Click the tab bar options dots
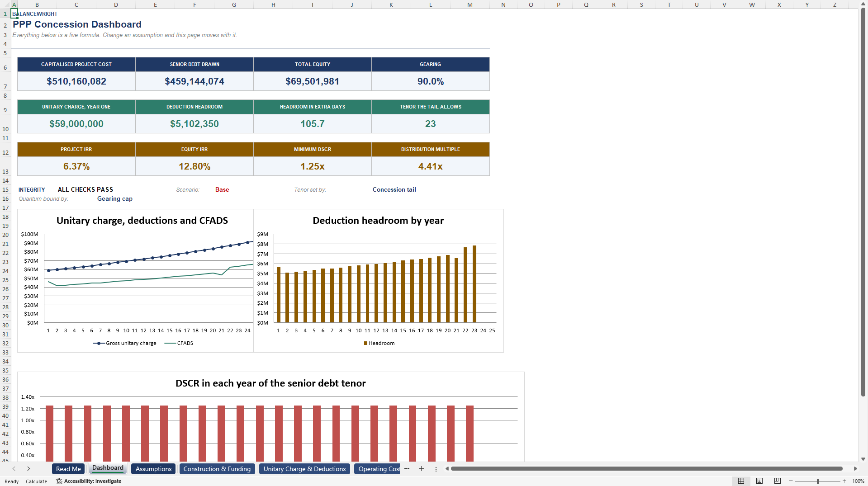 click(x=436, y=469)
